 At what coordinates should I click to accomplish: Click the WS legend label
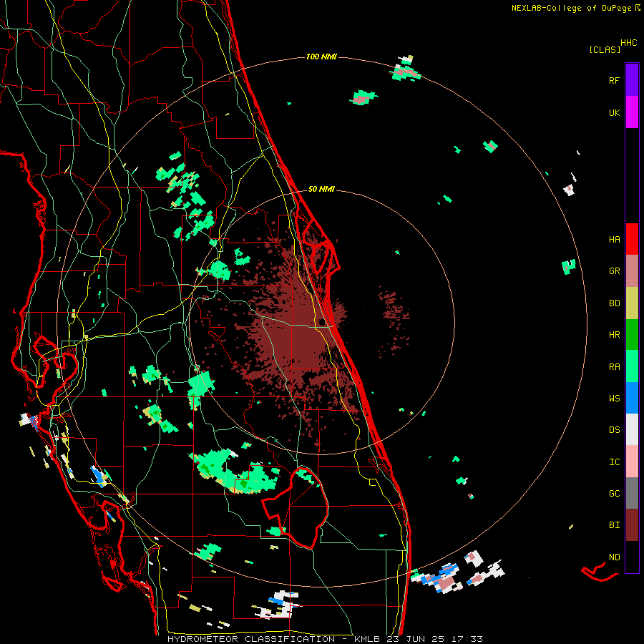tap(614, 399)
